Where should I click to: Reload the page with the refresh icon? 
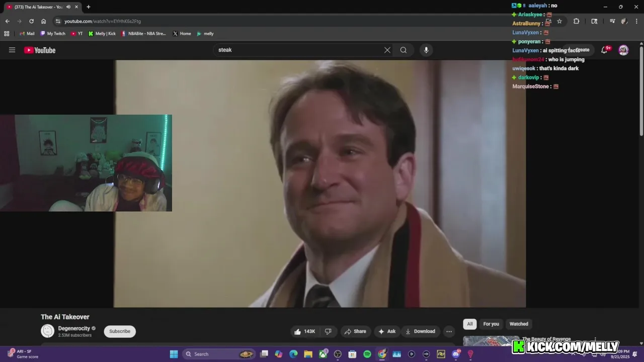coord(31,21)
